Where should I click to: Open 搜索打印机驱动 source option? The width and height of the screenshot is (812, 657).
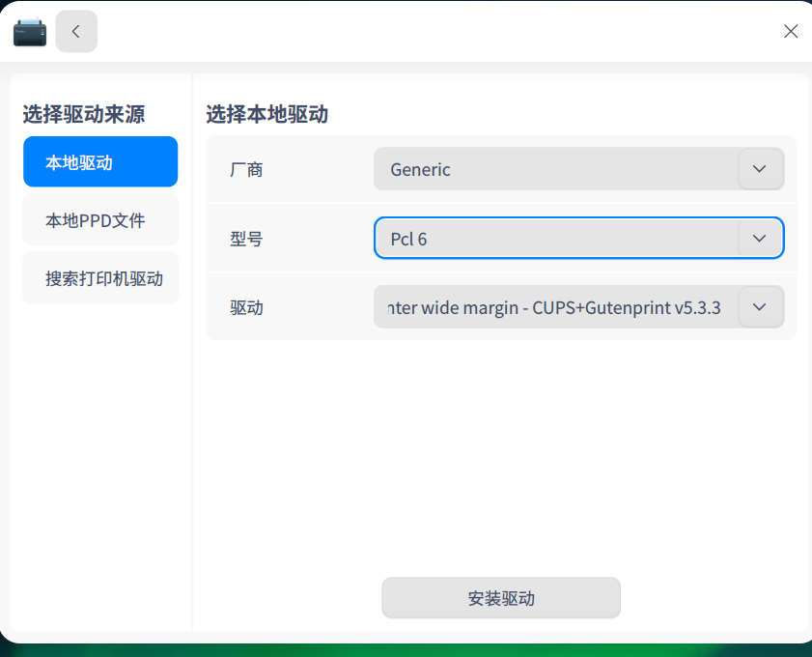click(100, 278)
